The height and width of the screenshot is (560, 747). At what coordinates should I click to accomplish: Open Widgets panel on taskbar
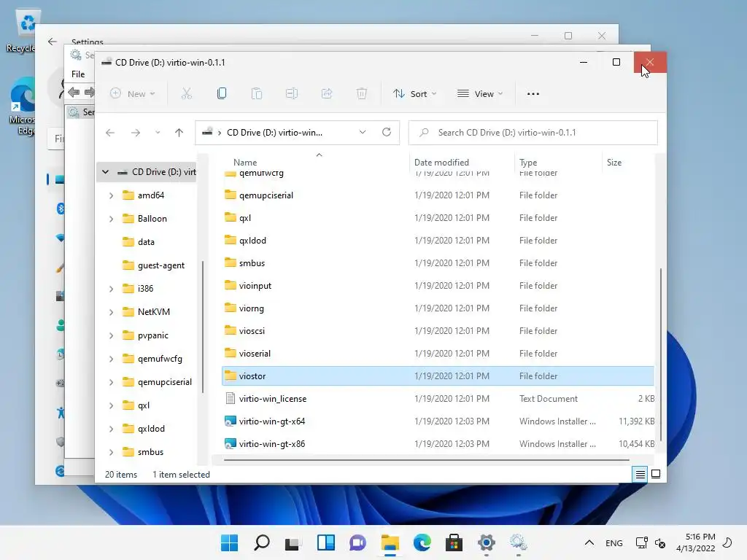pos(326,542)
